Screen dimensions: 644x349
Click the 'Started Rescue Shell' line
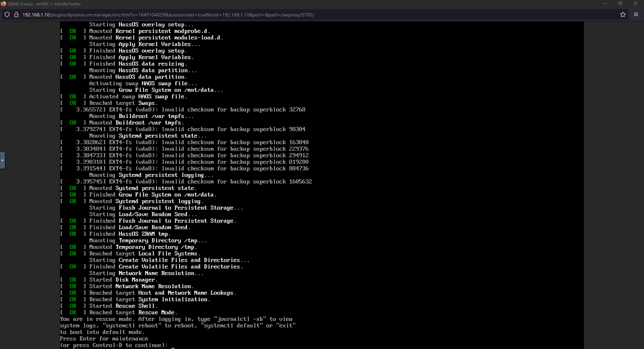coord(109,306)
